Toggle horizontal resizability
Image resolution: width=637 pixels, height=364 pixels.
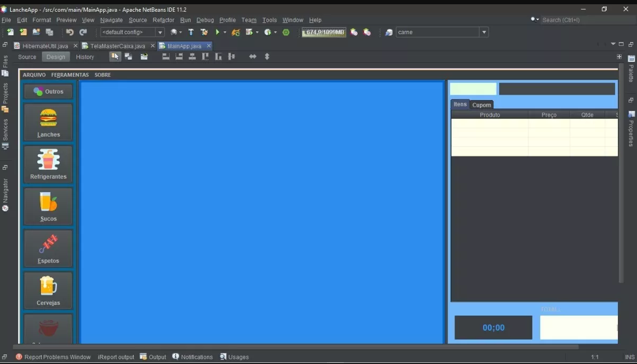pyautogui.click(x=253, y=57)
